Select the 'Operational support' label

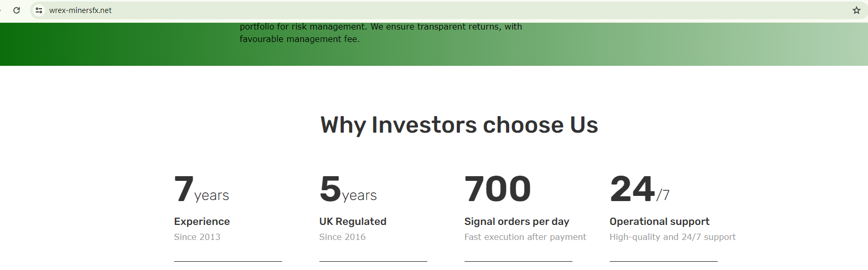[659, 221]
